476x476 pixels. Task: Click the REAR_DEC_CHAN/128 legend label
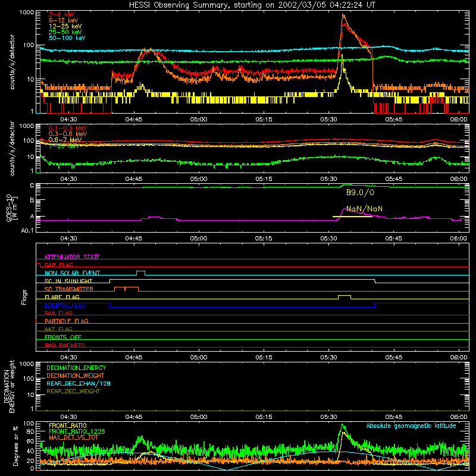click(x=79, y=383)
